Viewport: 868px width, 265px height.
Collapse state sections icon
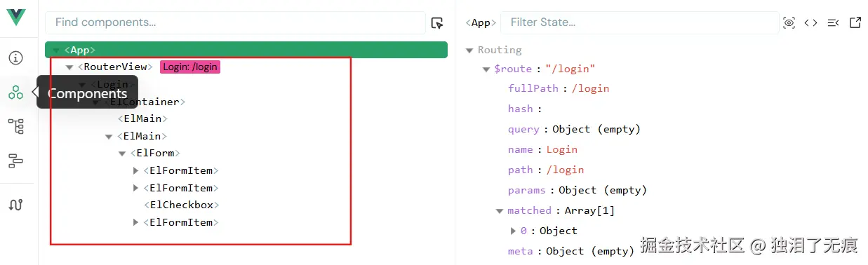pyautogui.click(x=833, y=23)
